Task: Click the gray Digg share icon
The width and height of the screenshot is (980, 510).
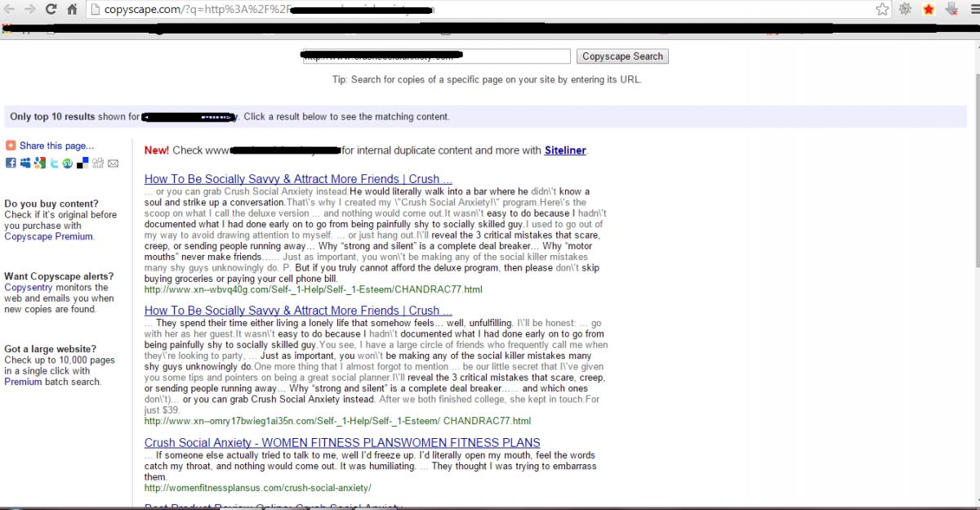Action: click(98, 163)
